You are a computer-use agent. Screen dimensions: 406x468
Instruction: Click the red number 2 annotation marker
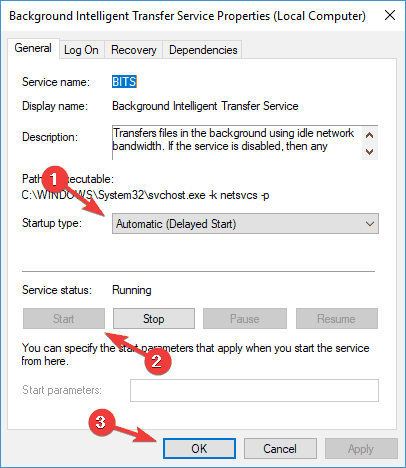tap(157, 361)
